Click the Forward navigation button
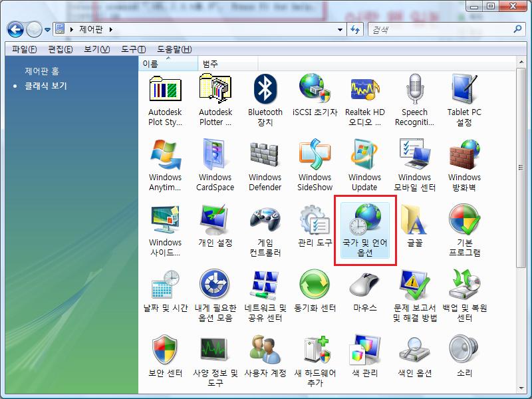The height and width of the screenshot is (399, 532). [x=35, y=29]
